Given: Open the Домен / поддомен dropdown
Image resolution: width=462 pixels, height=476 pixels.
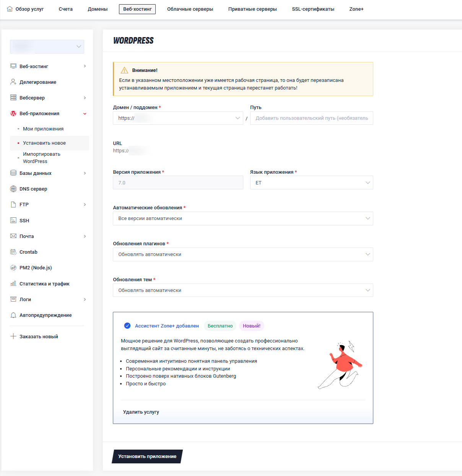Looking at the screenshot, I should point(178,118).
